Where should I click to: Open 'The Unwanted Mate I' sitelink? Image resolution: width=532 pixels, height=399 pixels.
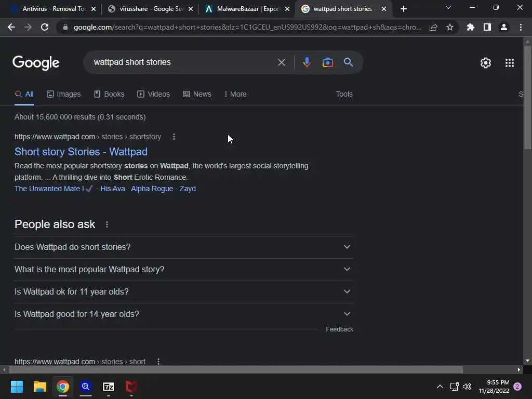pyautogui.click(x=54, y=189)
